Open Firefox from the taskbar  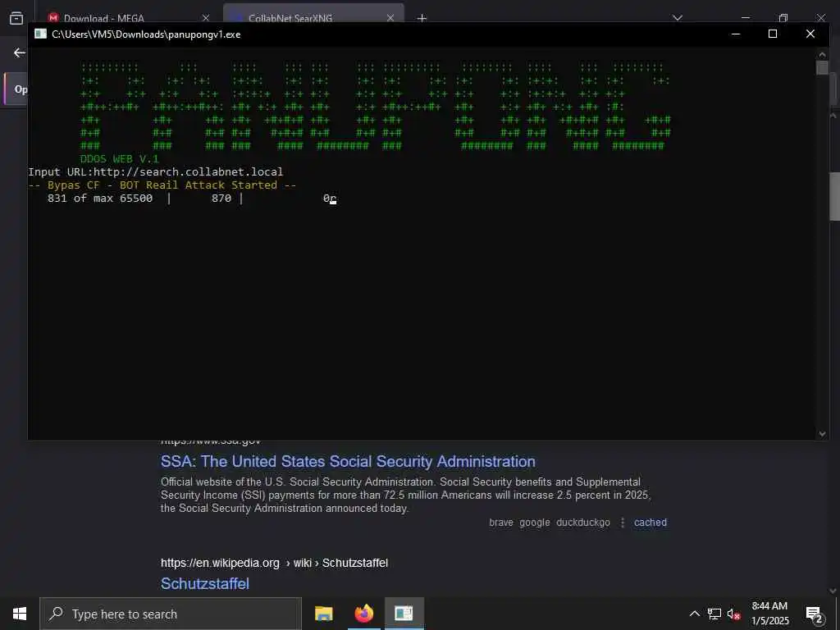point(363,614)
